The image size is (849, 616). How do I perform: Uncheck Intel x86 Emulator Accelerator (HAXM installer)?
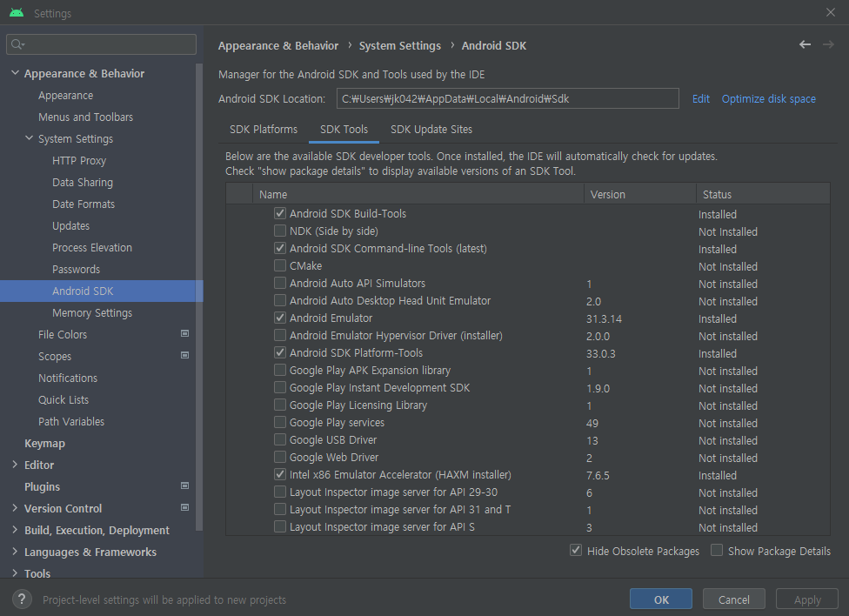(x=280, y=474)
